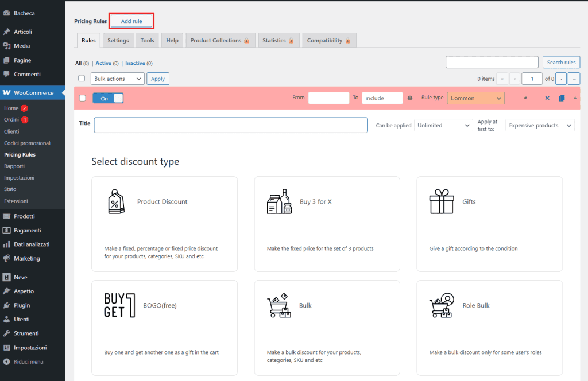Click the WooCommerce logo icon

point(6,92)
